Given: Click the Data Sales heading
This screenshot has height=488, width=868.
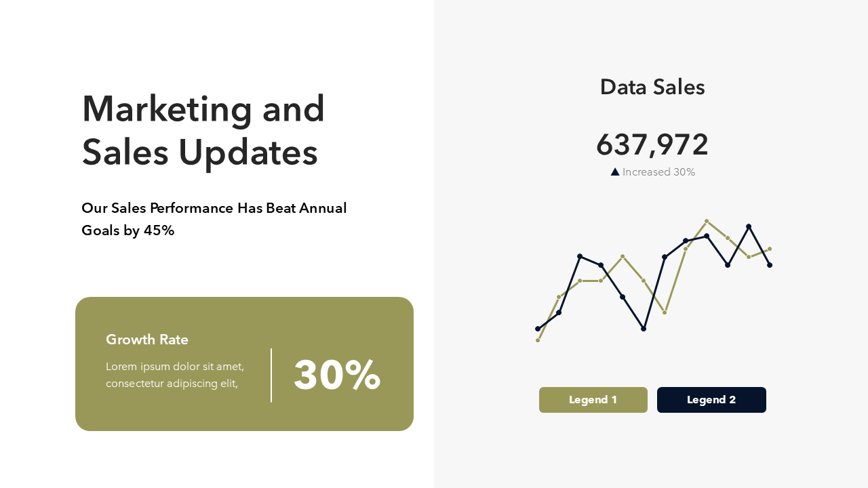Looking at the screenshot, I should 652,87.
